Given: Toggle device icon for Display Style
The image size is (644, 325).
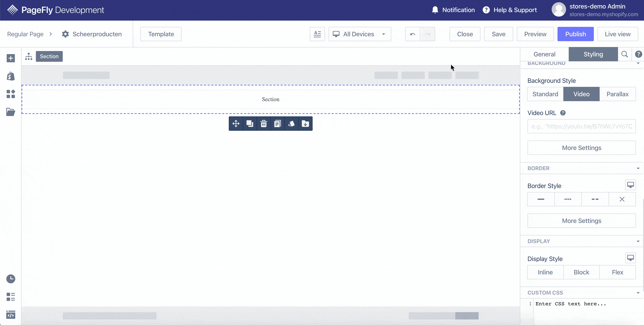Looking at the screenshot, I should tap(630, 258).
